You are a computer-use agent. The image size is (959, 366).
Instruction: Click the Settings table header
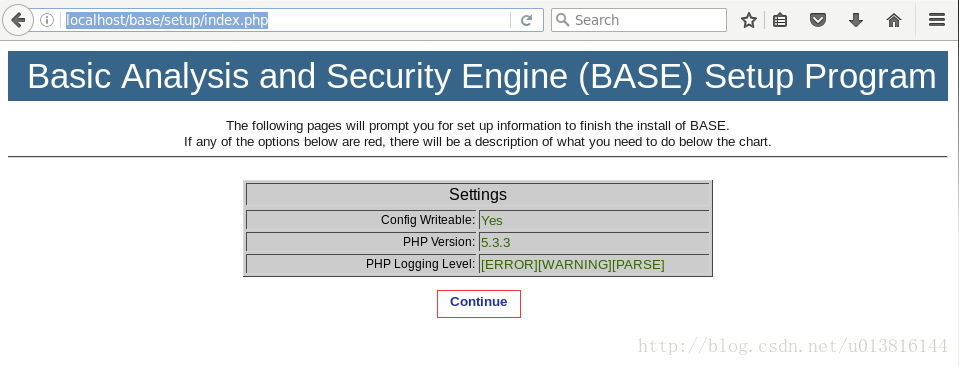[478, 195]
